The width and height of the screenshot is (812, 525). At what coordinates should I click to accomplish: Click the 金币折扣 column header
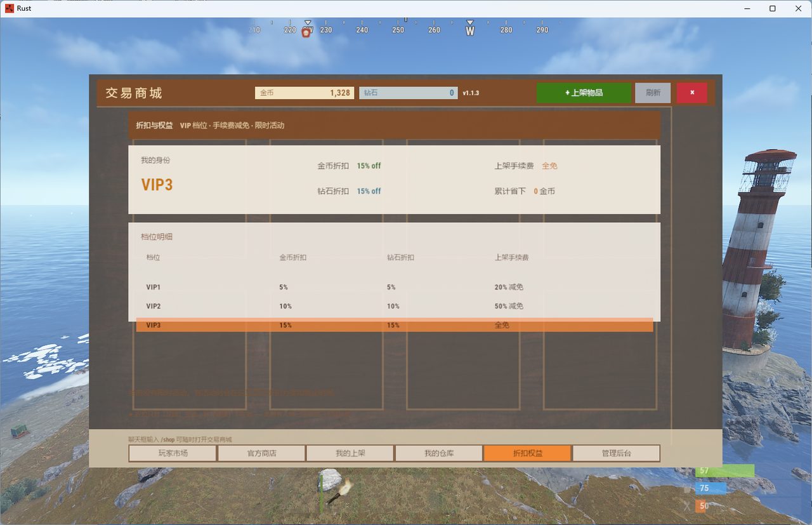click(293, 258)
